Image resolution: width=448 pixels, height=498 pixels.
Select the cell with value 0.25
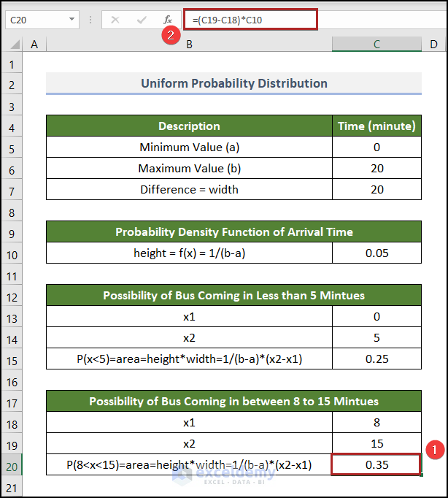click(376, 359)
